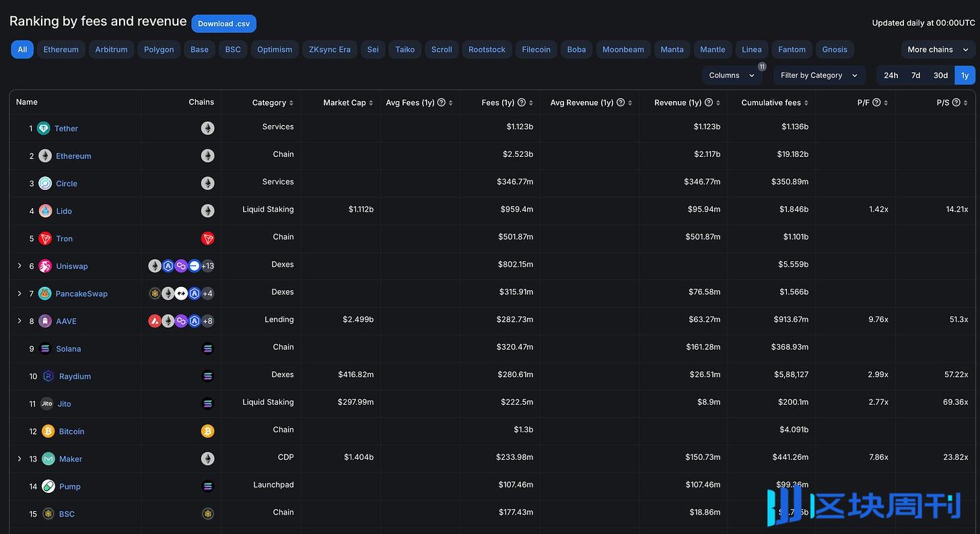The width and height of the screenshot is (980, 534).
Task: Open the Raydium protocol link
Action: coord(75,376)
